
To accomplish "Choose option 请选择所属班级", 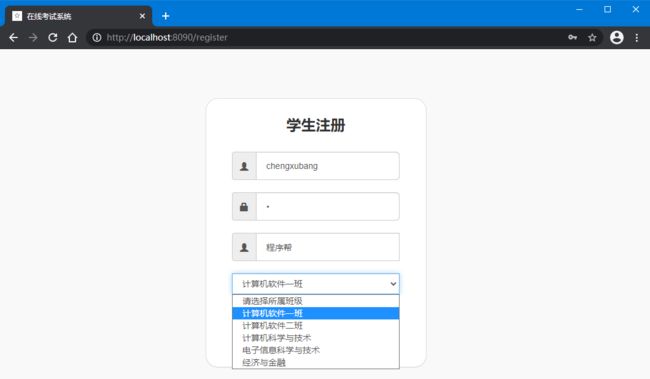I will coord(316,301).
